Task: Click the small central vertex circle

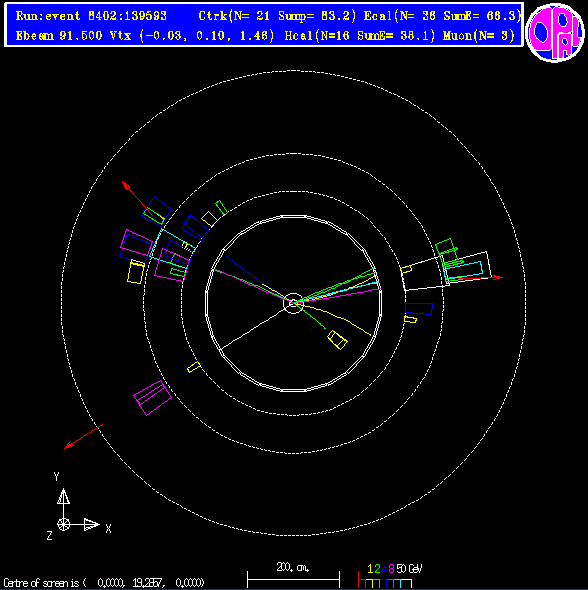Action: 293,303
